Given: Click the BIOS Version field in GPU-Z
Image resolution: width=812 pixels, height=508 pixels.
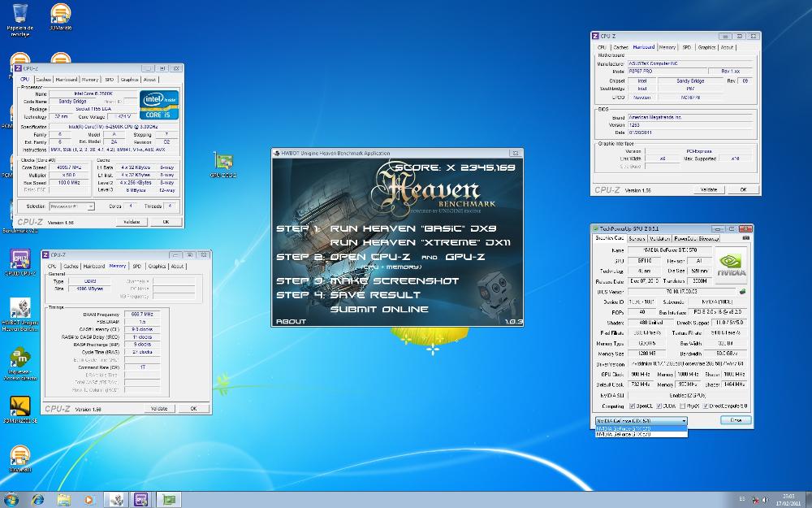Looking at the screenshot, I should click(x=682, y=292).
